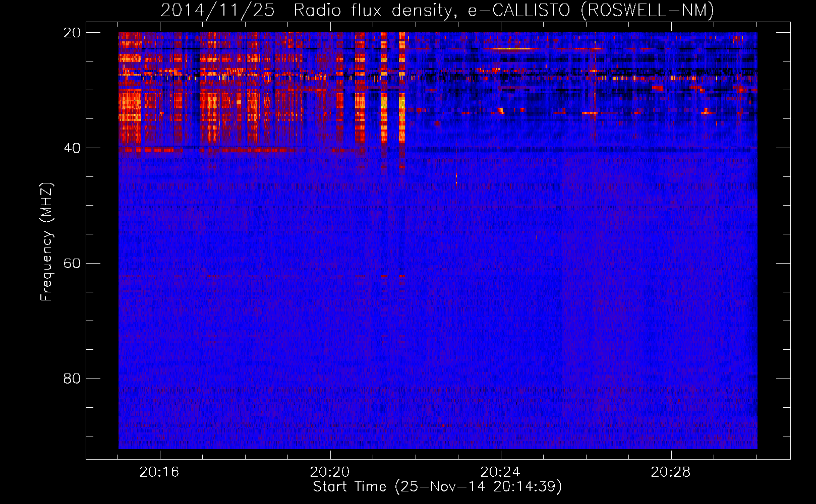Viewport: 816px width, 504px height.
Task: Click the '60' frequency tick label
Action: click(x=72, y=264)
